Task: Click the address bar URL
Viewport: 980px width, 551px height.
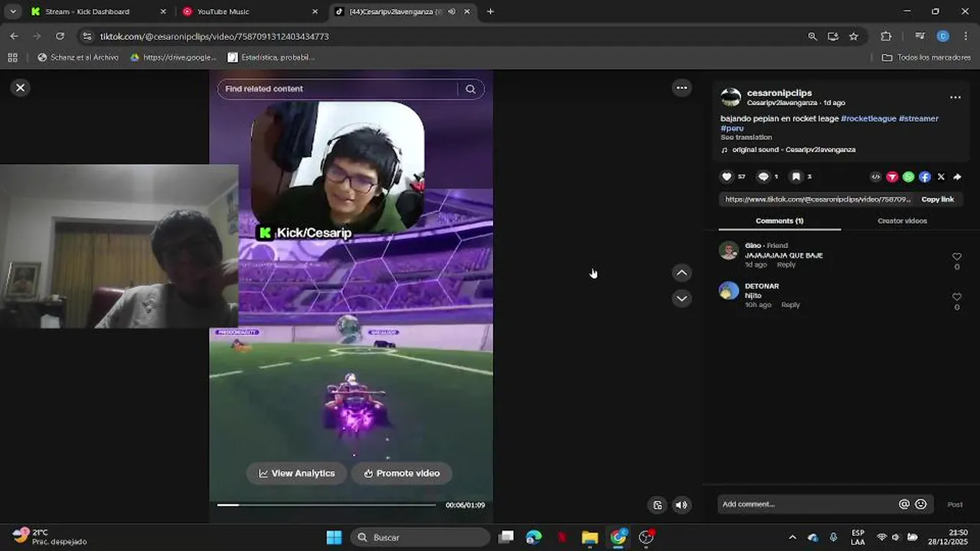Action: [214, 37]
